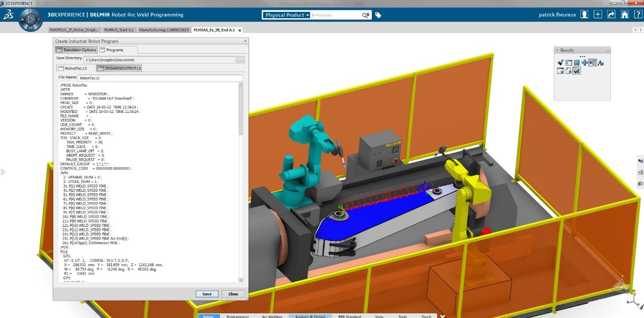The width and height of the screenshot is (644, 318).
Task: Open the user profile icon
Action: pyautogui.click(x=584, y=15)
